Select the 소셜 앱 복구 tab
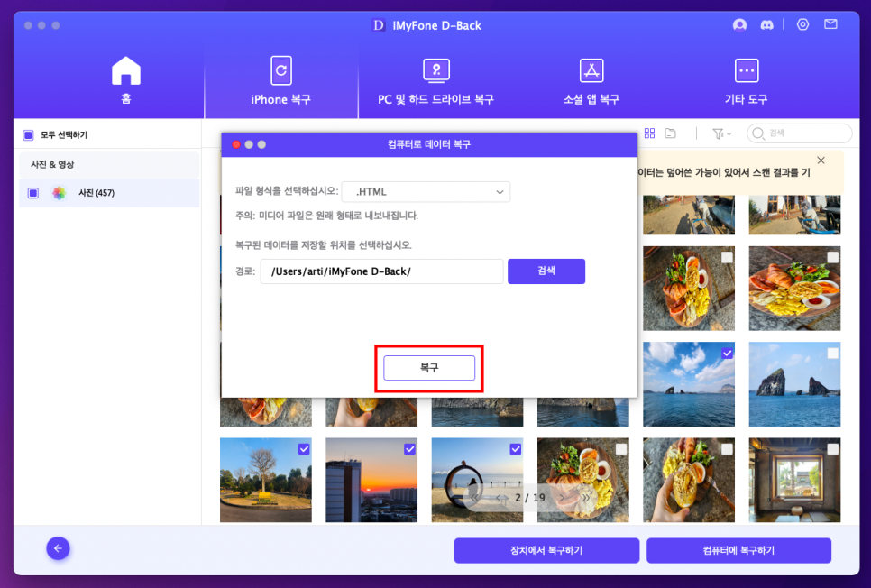 [x=591, y=80]
